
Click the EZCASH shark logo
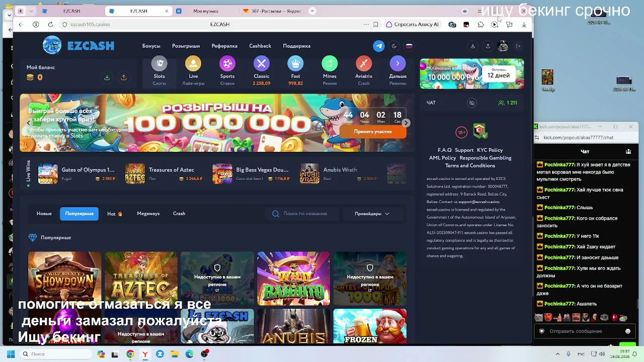78,46
